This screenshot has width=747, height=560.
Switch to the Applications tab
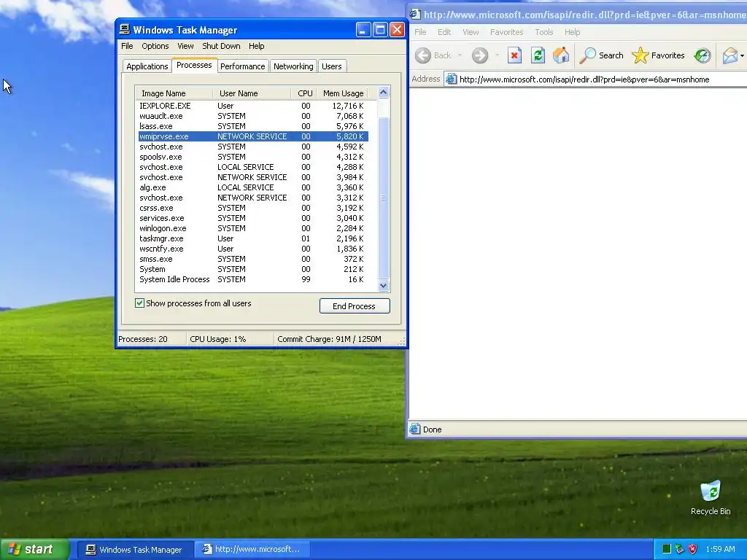(x=147, y=66)
